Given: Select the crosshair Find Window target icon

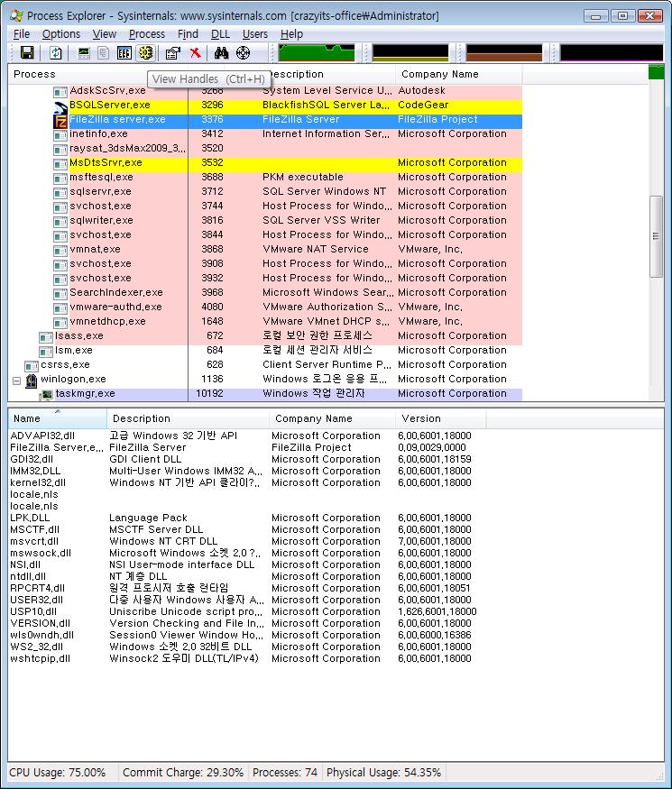Looking at the screenshot, I should (244, 53).
